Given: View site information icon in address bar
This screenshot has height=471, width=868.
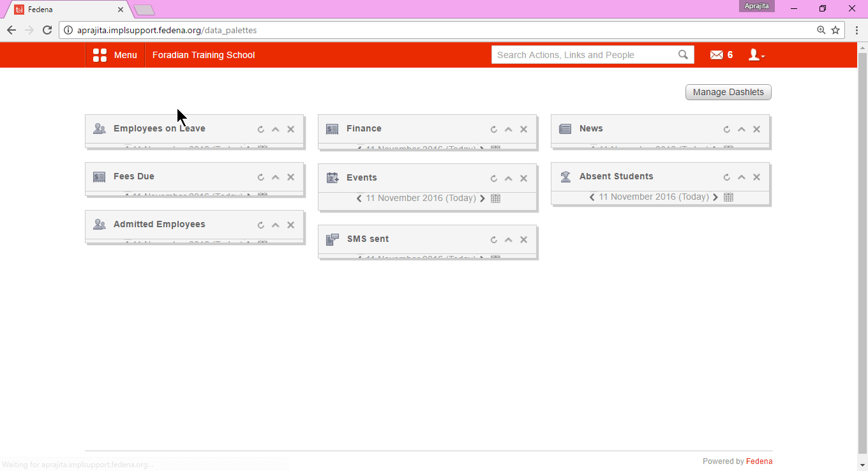Looking at the screenshot, I should (68, 30).
